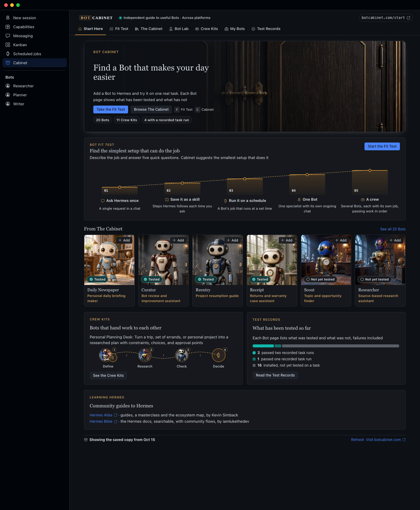Click the Check step icon in Crew Kits
This screenshot has height=510, width=420.
tap(181, 355)
